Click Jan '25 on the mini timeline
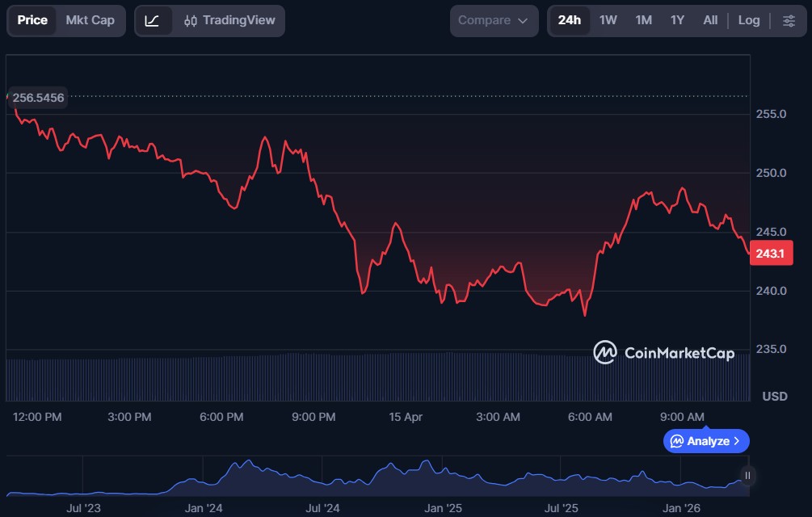Viewport: 812px width, 517px height. (x=443, y=508)
